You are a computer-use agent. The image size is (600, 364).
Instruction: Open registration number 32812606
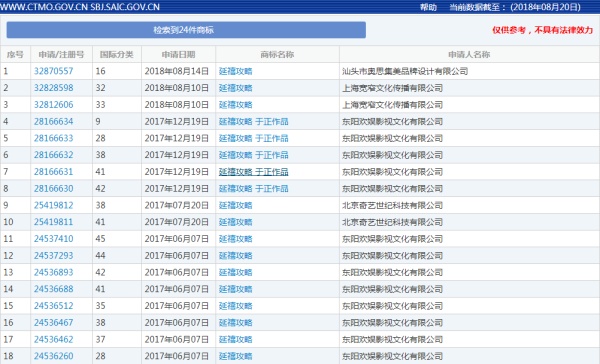pyautogui.click(x=53, y=105)
